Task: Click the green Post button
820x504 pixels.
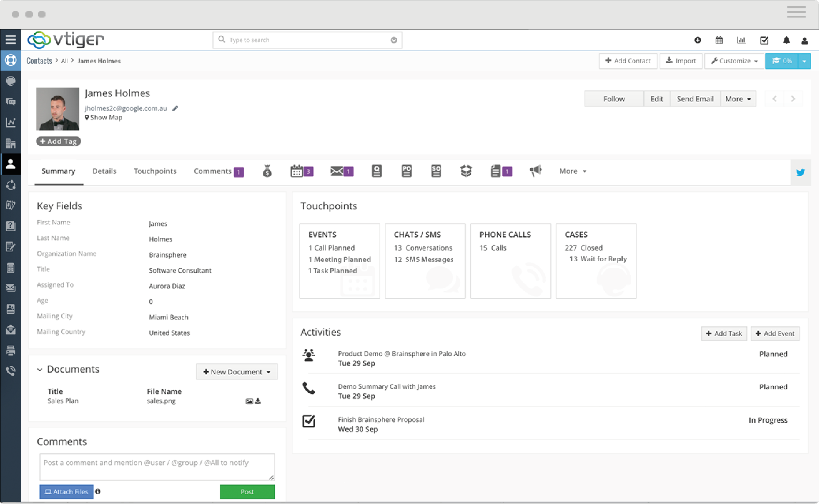Action: coord(247,492)
